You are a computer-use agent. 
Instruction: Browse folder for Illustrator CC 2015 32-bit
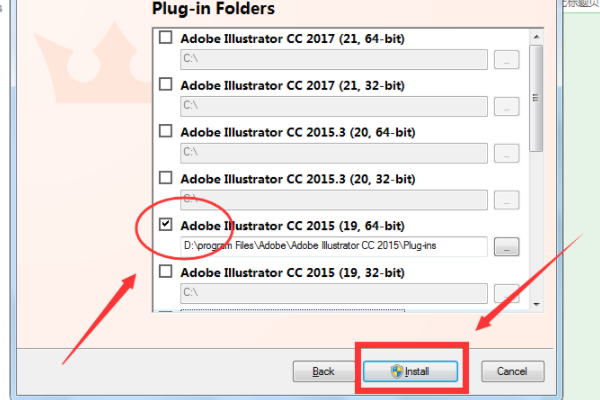506,293
